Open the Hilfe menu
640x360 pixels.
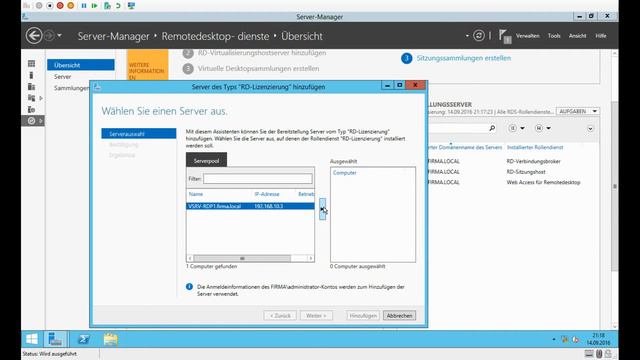[600, 36]
